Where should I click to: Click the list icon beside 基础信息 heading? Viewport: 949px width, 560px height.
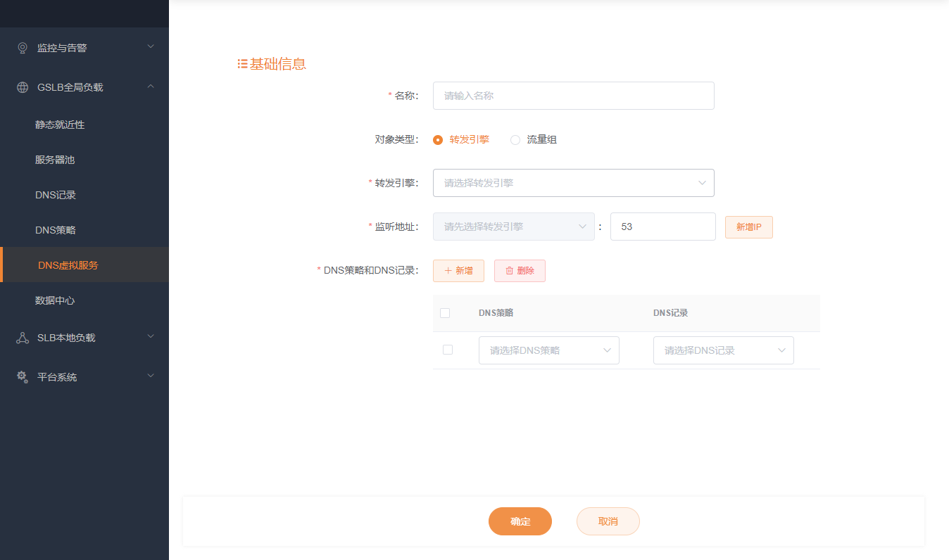pos(242,64)
